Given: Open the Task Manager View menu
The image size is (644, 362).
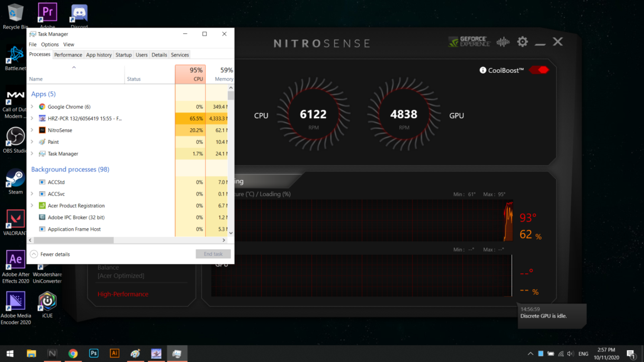Looking at the screenshot, I should coord(69,45).
